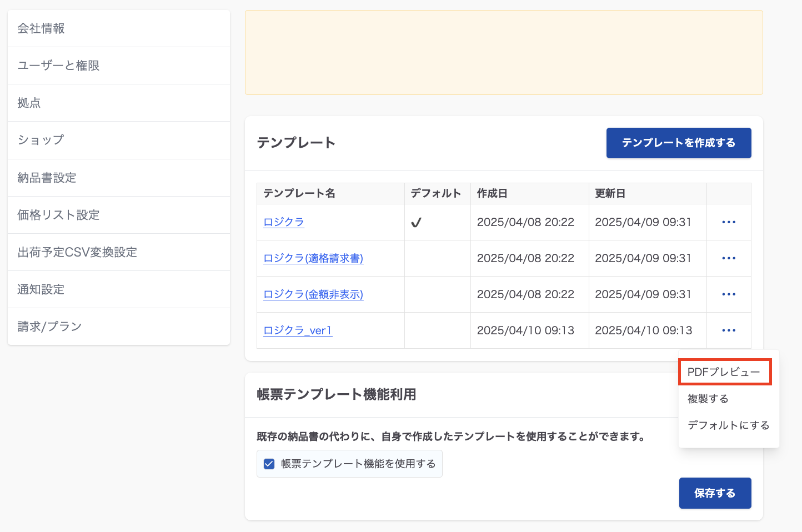Screen dimensions: 802x532
Task: Select デフォルトにする menu option
Action: [728, 425]
